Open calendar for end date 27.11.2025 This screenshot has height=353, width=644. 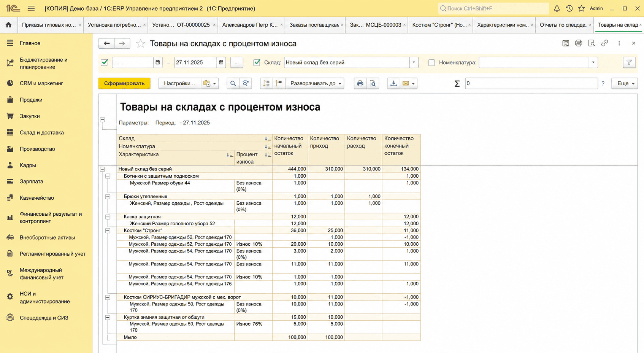point(221,62)
